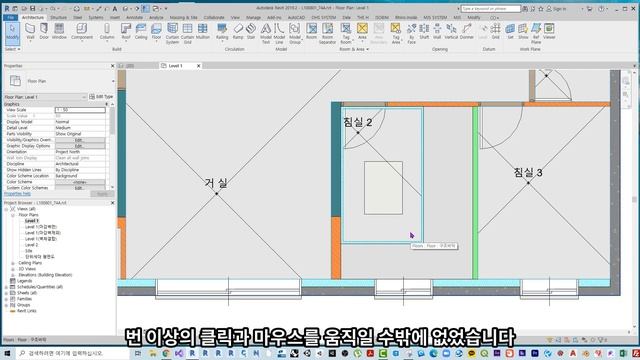Select the Mullion tool
Viewport: 640px width, 360px height.
202,32
